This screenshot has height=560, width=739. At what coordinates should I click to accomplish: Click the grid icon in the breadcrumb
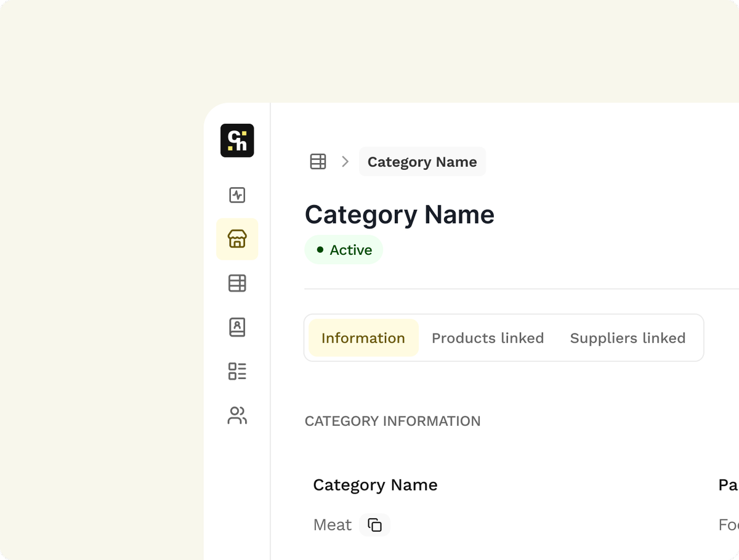tap(318, 161)
